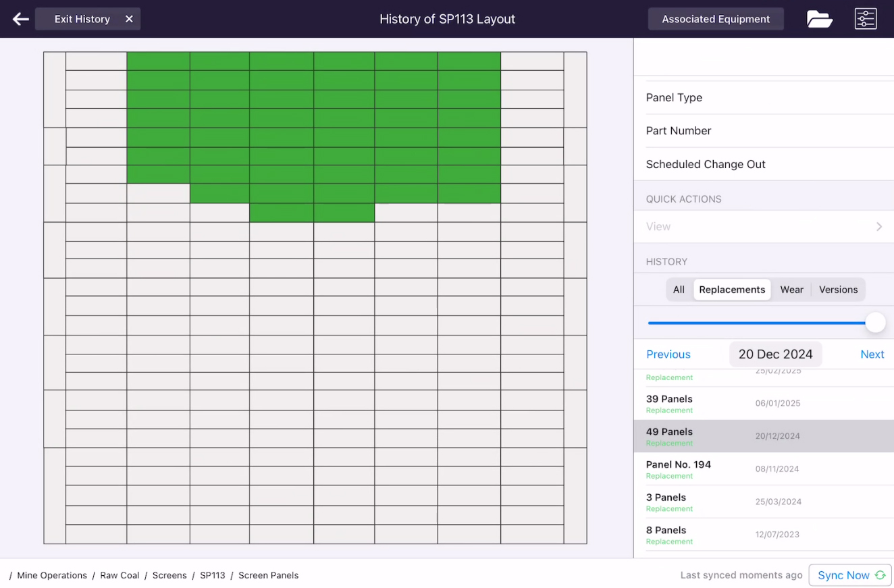Open Raw Coal breadcrumb
The width and height of the screenshot is (894, 588).
pyautogui.click(x=120, y=575)
